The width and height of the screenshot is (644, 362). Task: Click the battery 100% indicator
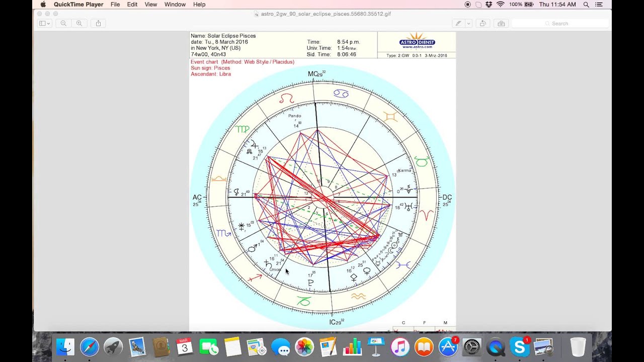click(x=521, y=5)
